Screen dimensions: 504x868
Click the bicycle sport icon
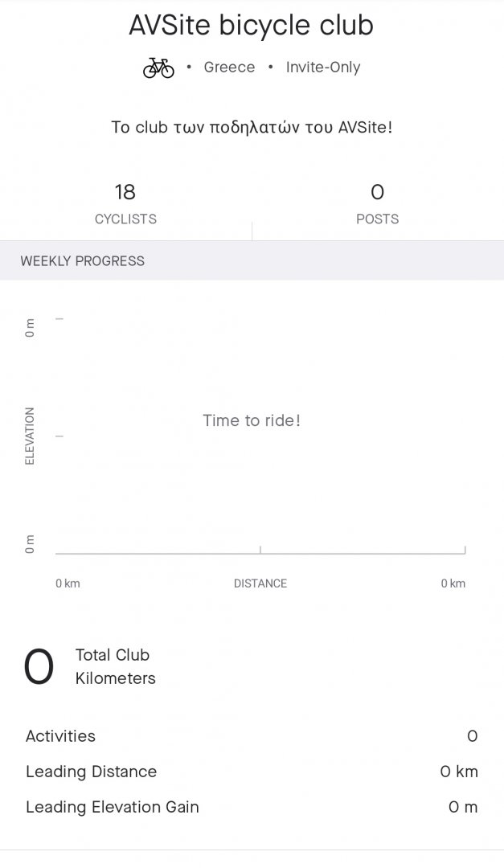click(158, 68)
